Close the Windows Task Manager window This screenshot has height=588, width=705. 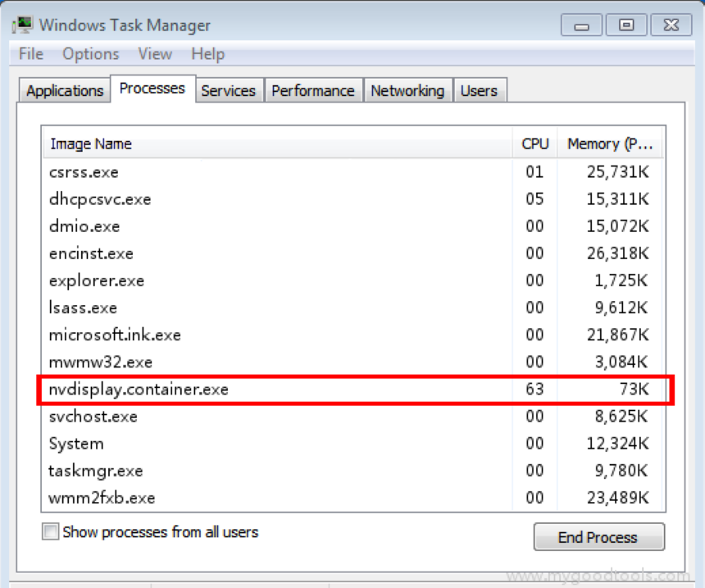[671, 25]
